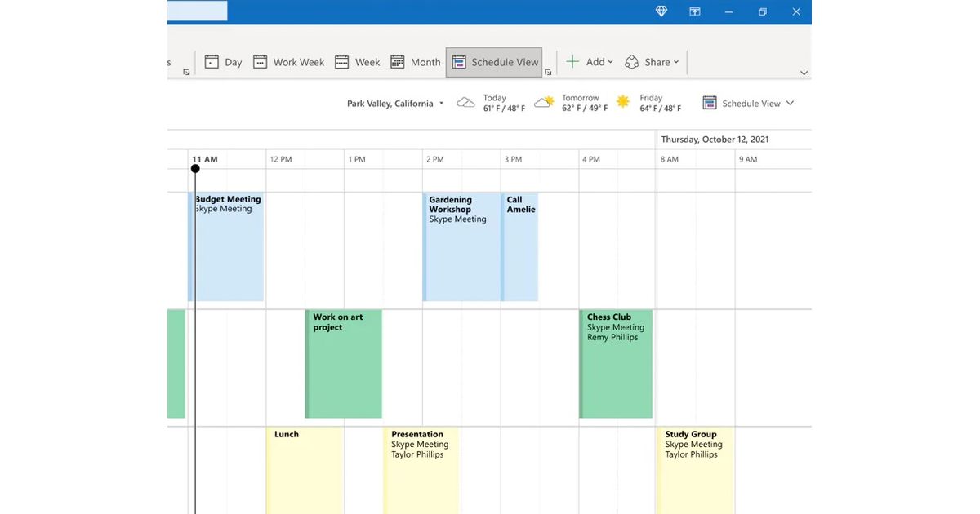Select the Work Week view
Image resolution: width=980 pixels, height=514 pixels.
click(x=288, y=62)
